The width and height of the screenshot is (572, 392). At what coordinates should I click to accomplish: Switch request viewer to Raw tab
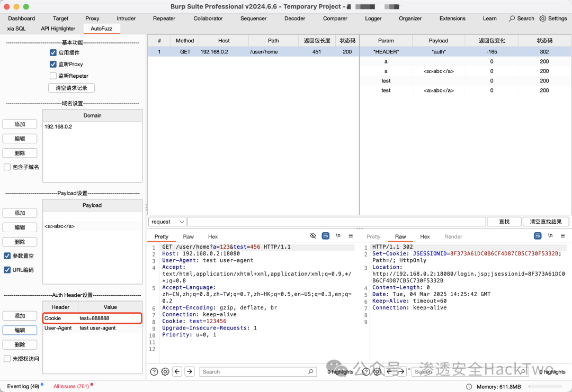coord(188,236)
